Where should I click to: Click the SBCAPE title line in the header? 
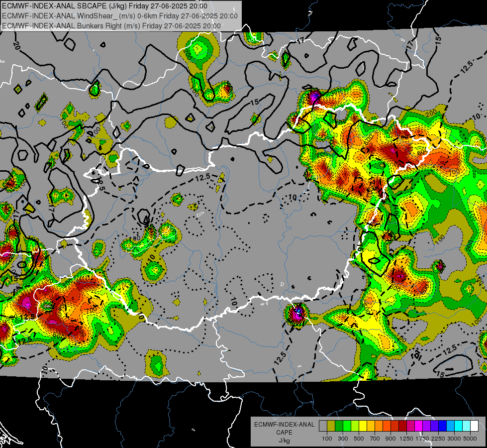[x=104, y=6]
